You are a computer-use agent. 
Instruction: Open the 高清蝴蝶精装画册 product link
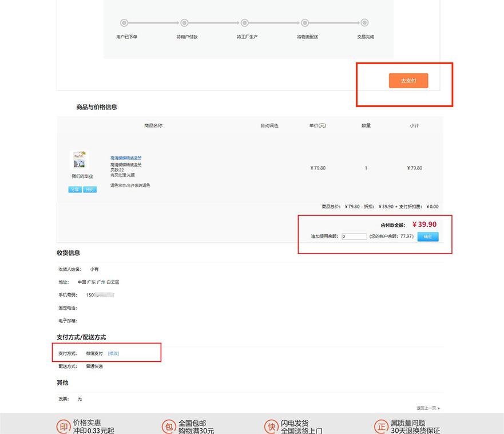click(126, 158)
